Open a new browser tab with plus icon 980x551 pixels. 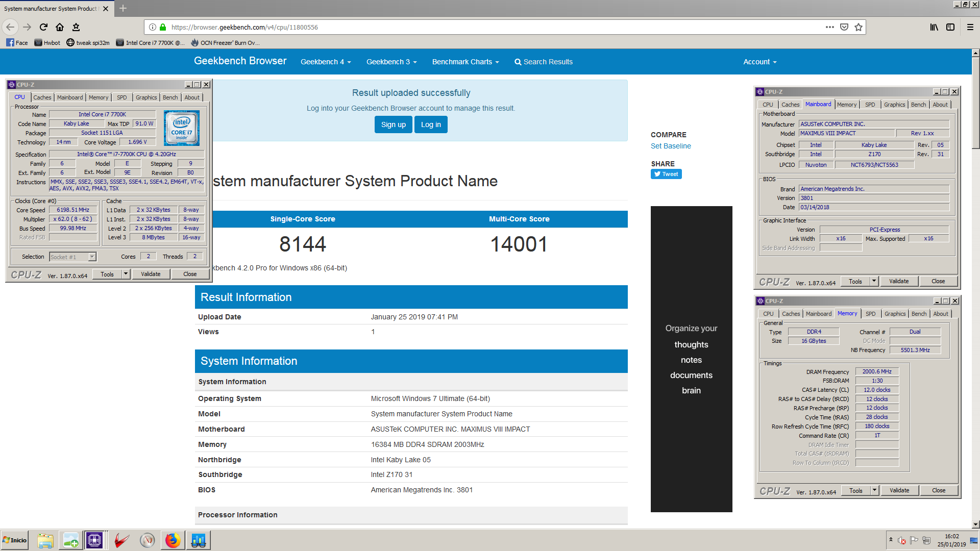(x=123, y=8)
